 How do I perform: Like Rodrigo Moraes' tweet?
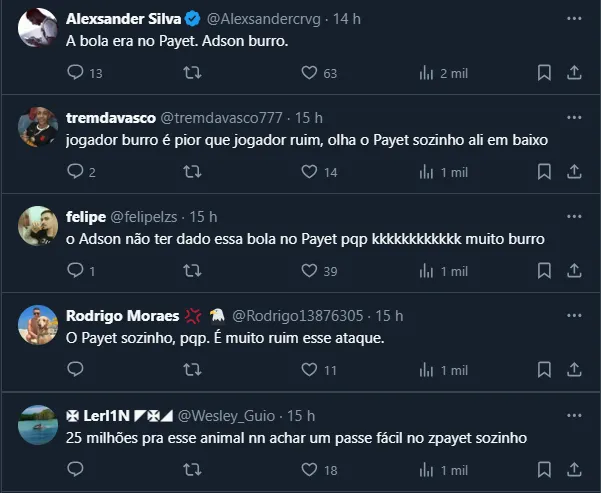point(310,370)
